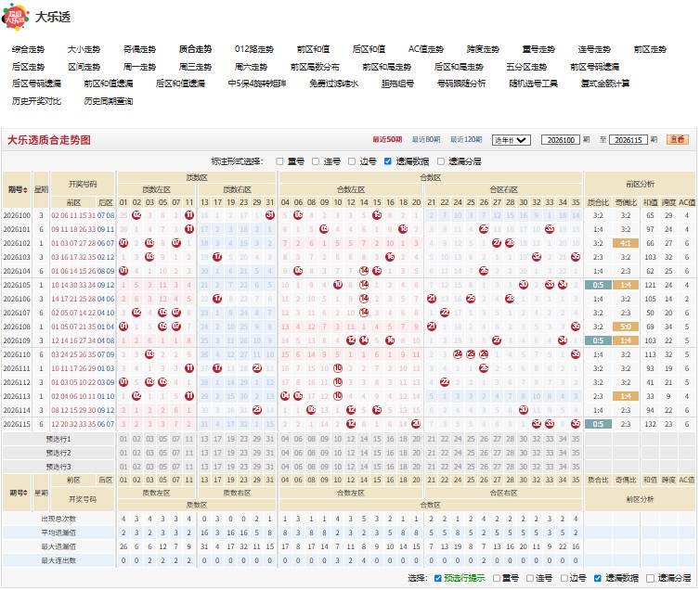Check 连号 box in bottom 选择 row

[530, 579]
